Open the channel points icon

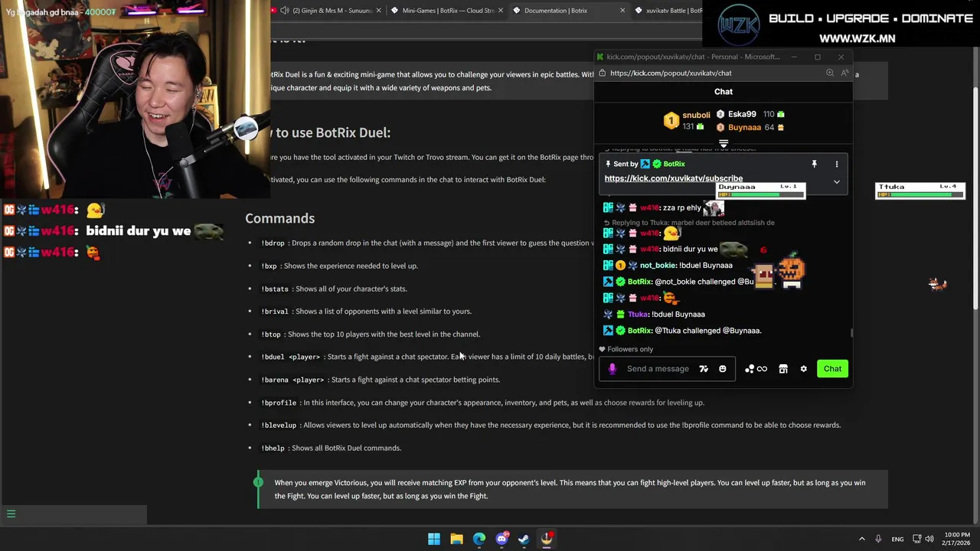(756, 369)
